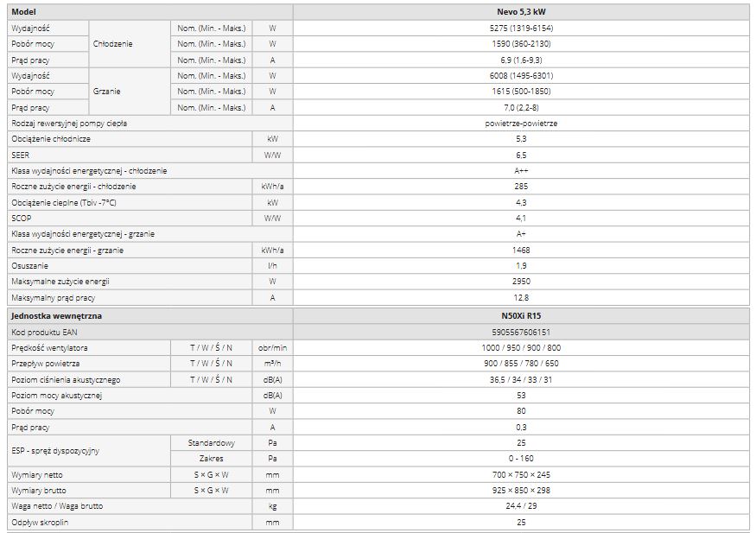The height and width of the screenshot is (533, 756).
Task: Select the Nevo 5,3 kW column header
Action: coord(521,11)
